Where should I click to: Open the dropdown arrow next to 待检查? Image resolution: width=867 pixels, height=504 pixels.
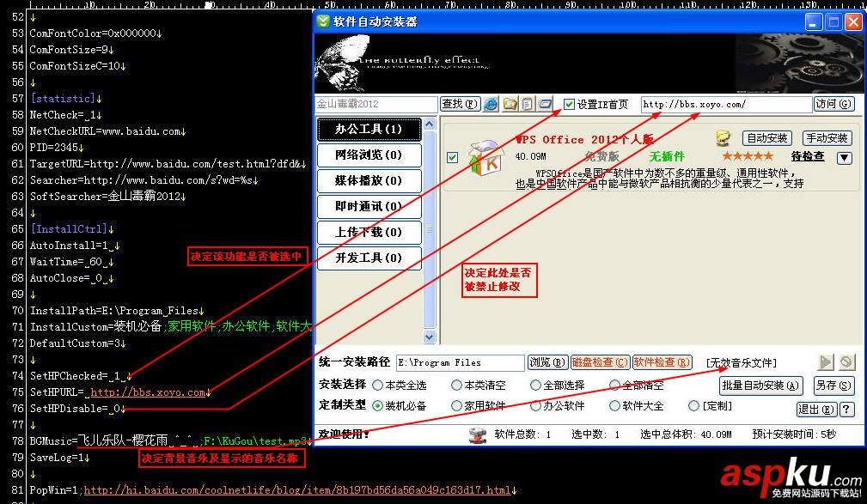coord(843,155)
